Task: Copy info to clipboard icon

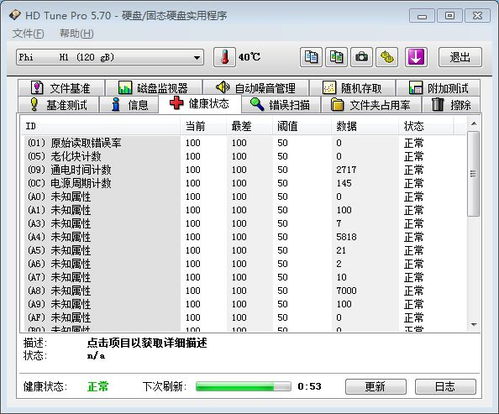Action: 311,57
